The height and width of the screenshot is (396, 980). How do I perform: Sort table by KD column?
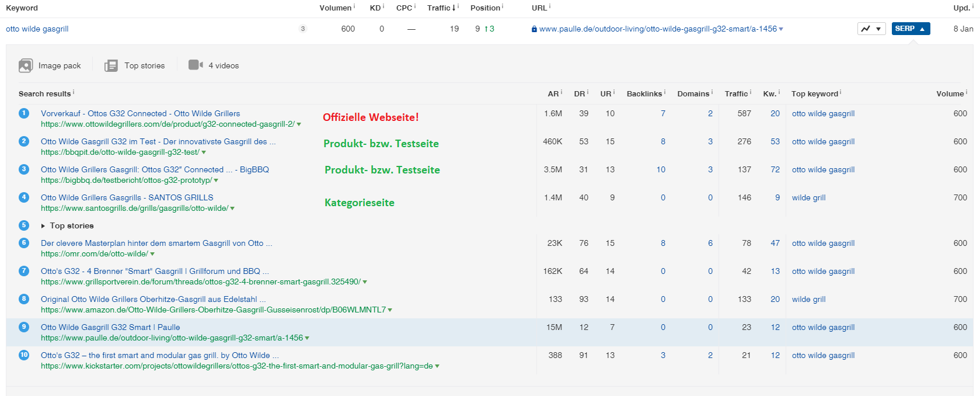coord(375,8)
